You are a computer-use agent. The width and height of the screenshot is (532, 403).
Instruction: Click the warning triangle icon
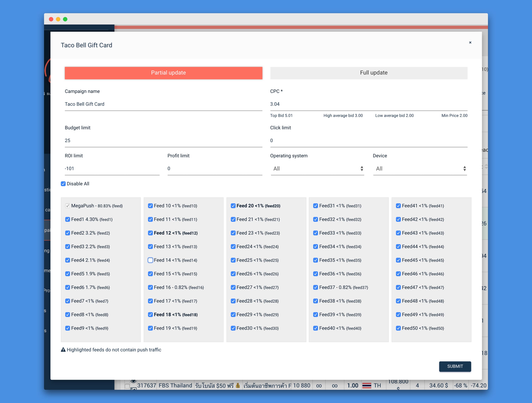(x=63, y=350)
